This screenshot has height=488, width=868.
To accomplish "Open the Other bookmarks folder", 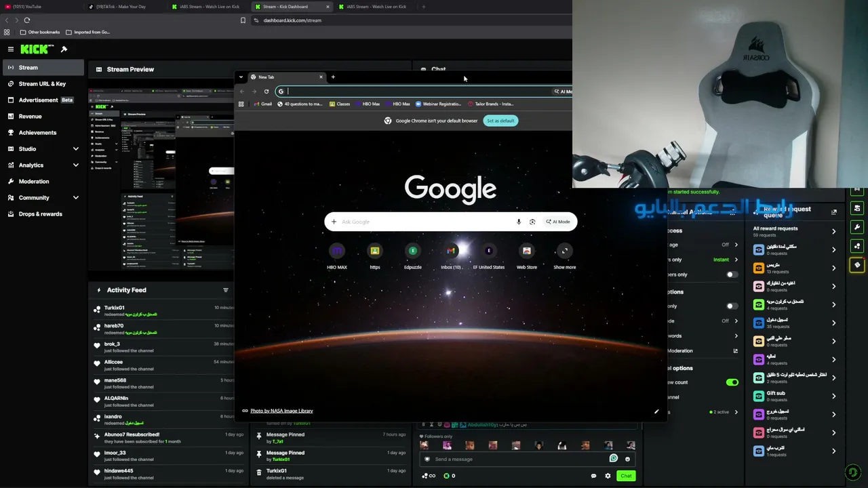I will (40, 32).
